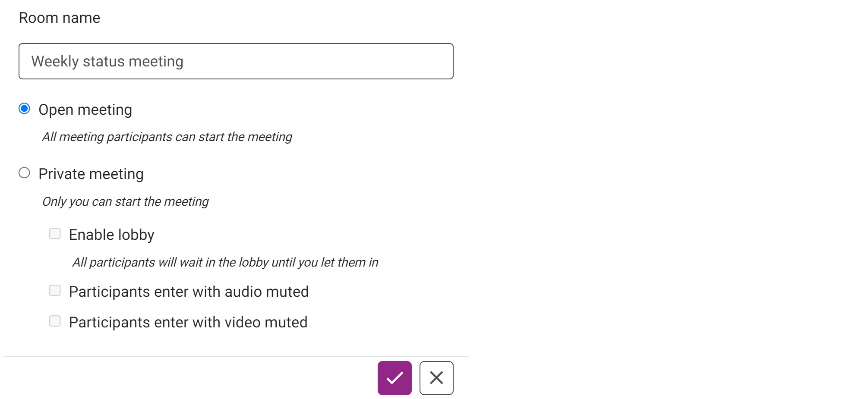Click the 'Only you can start the meeting' hint
868x399 pixels.
click(x=125, y=201)
